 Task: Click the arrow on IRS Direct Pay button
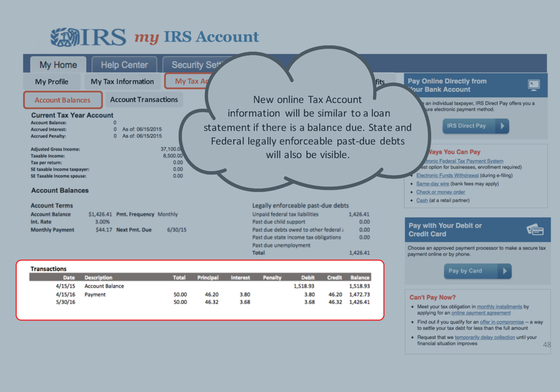pyautogui.click(x=502, y=126)
